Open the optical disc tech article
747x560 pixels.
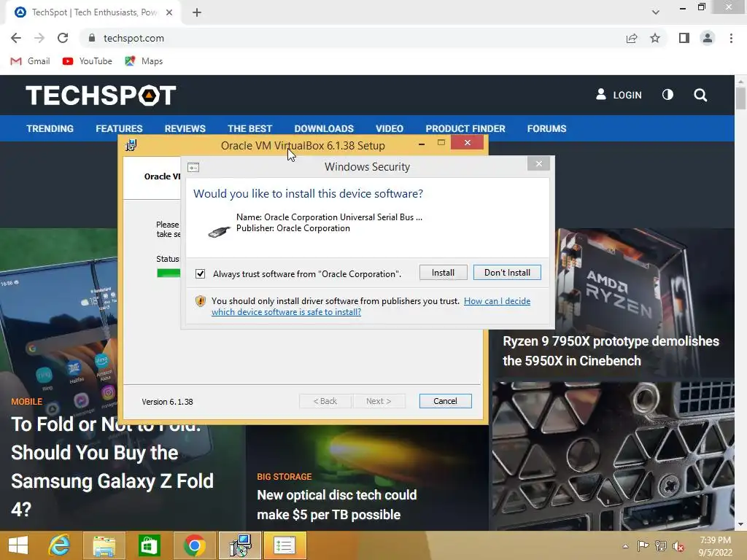337,505
